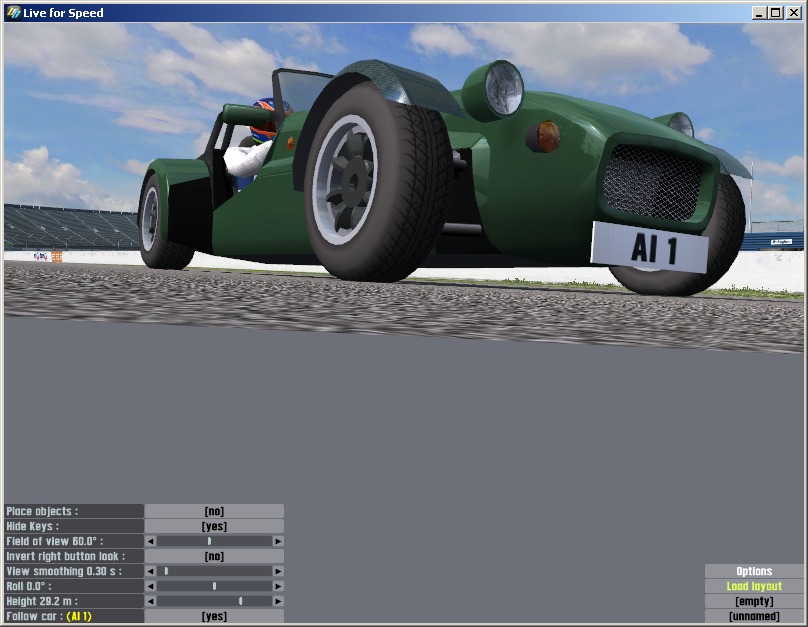Click the Height 29.2 m label

74,601
